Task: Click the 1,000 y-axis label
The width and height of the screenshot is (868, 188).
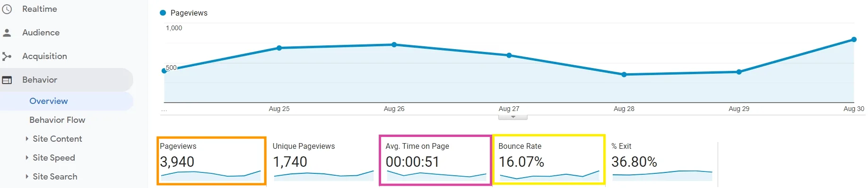Action: click(174, 28)
